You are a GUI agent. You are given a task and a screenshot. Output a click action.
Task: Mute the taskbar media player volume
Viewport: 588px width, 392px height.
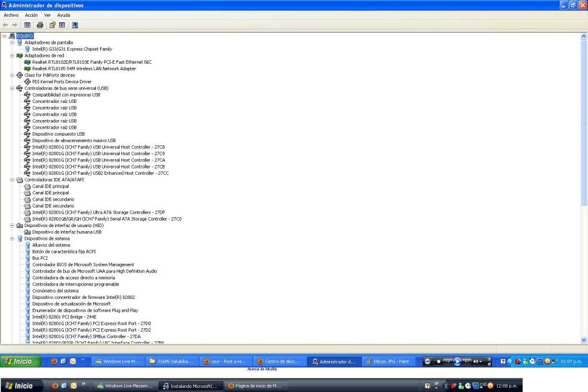475,362
